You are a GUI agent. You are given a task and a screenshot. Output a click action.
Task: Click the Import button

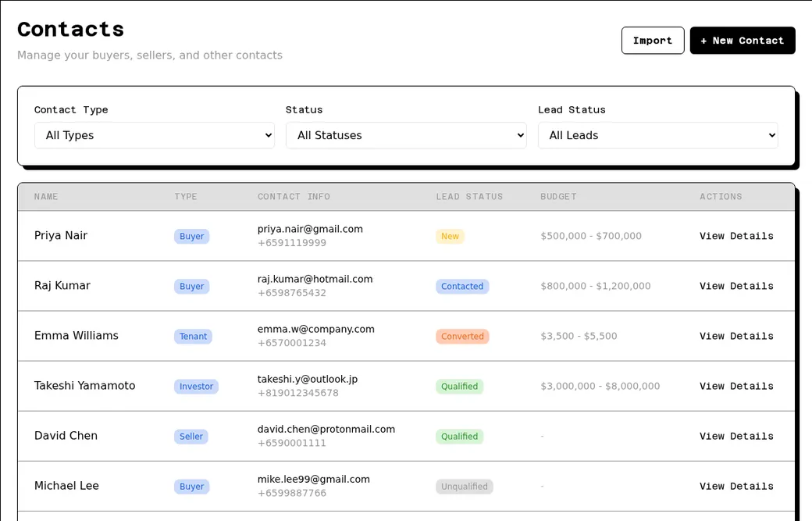tap(653, 41)
